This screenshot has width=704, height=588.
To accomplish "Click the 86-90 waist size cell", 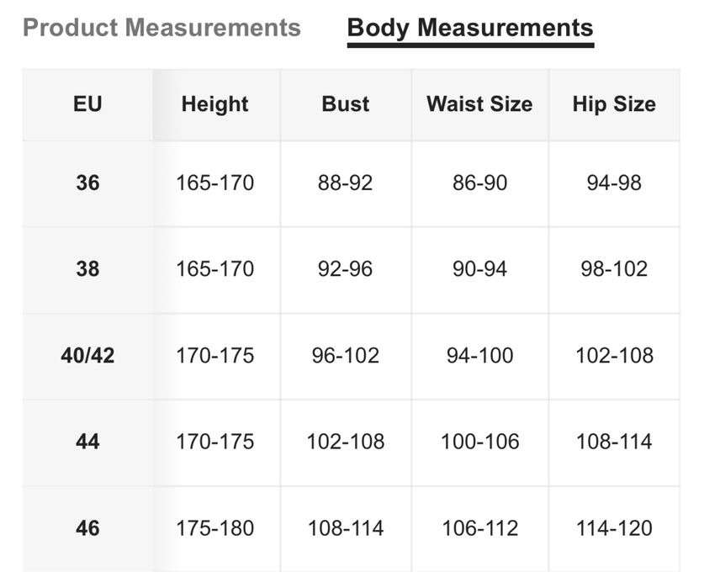I will point(479,183).
